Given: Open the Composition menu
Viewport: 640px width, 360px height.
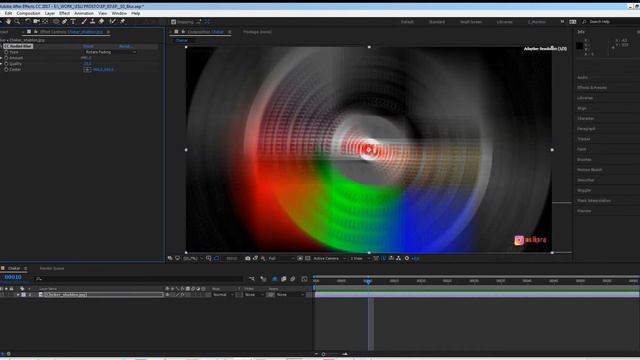Looking at the screenshot, I should [x=28, y=13].
